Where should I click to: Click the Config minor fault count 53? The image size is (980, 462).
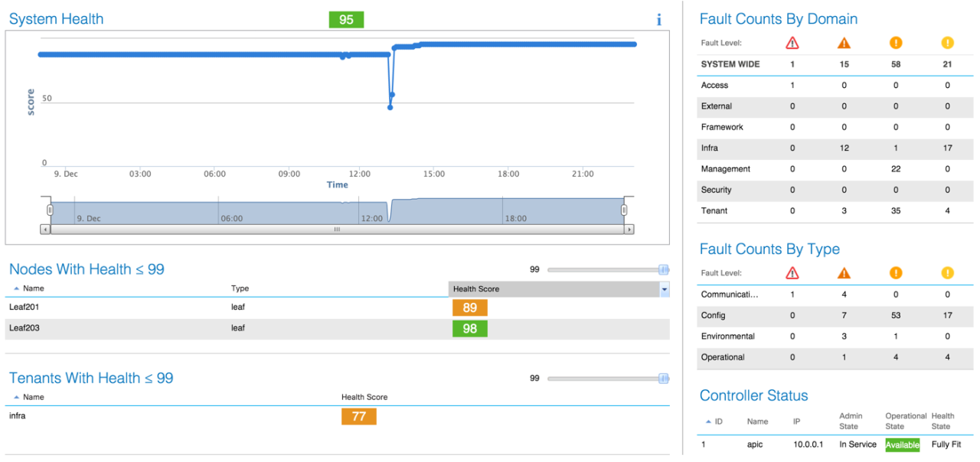896,315
